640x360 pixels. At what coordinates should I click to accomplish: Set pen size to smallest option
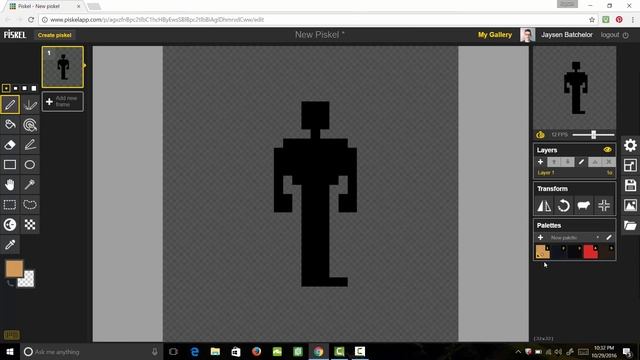(6, 88)
